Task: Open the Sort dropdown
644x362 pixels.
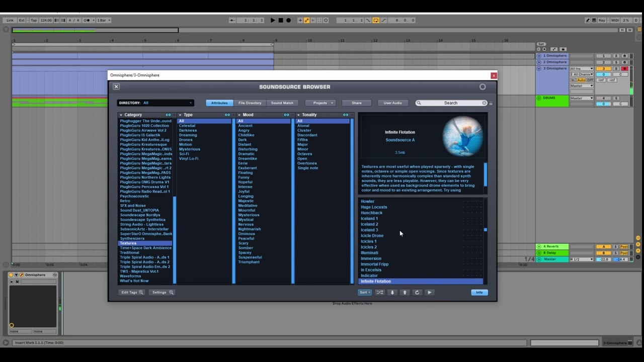Action: click(x=365, y=292)
